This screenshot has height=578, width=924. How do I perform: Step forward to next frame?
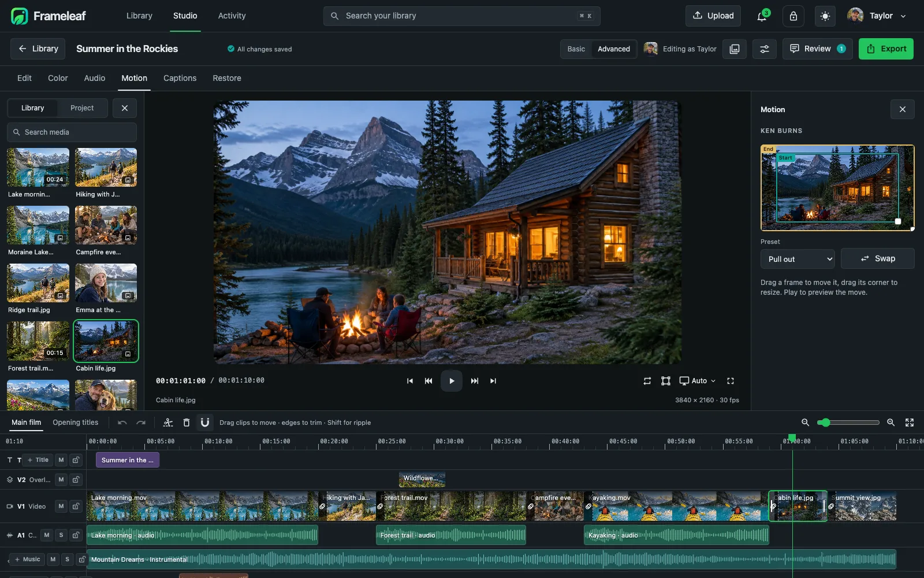[475, 381]
